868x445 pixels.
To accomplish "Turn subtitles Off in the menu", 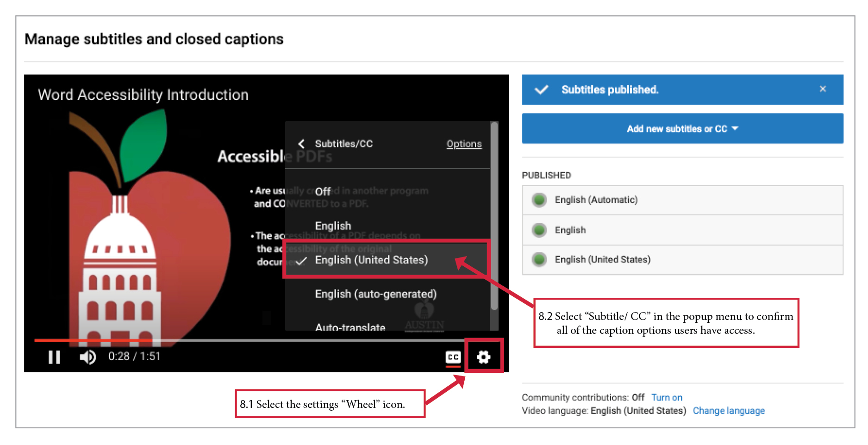I will pos(323,192).
